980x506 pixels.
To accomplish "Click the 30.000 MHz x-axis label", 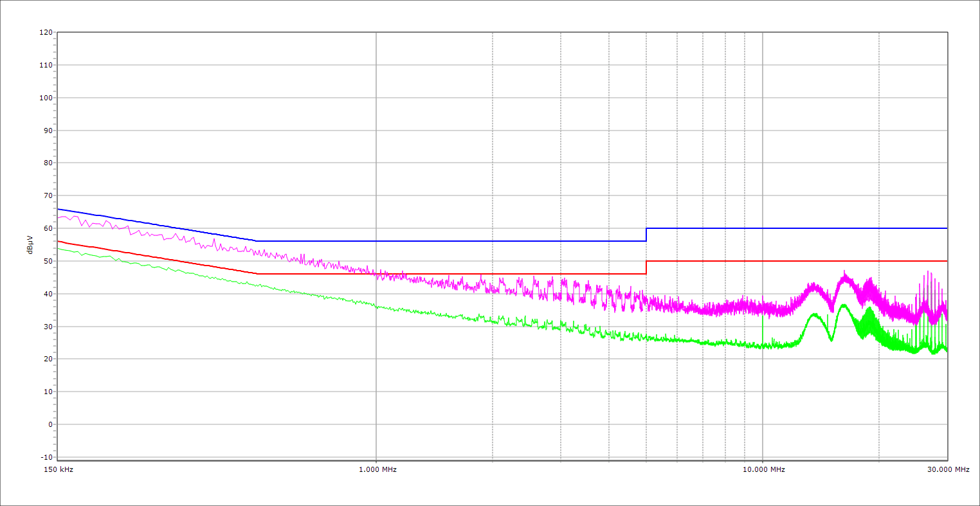I will 948,470.
